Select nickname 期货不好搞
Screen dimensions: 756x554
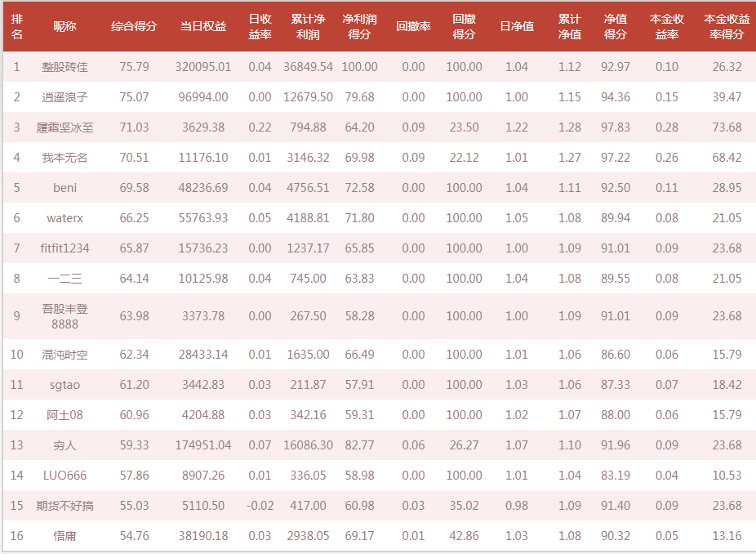[64, 506]
